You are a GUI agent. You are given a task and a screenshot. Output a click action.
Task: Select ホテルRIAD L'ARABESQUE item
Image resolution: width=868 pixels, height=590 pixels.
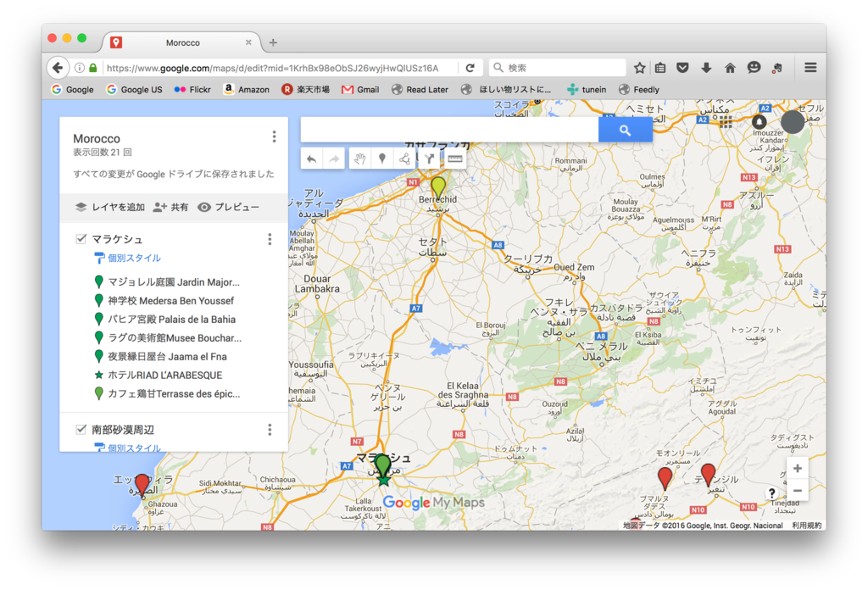tap(159, 376)
